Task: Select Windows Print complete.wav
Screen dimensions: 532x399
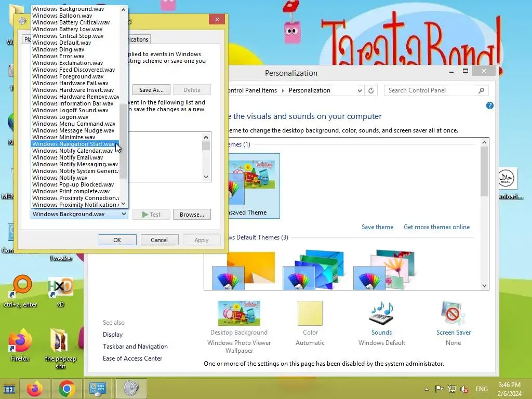Action: coord(75,191)
